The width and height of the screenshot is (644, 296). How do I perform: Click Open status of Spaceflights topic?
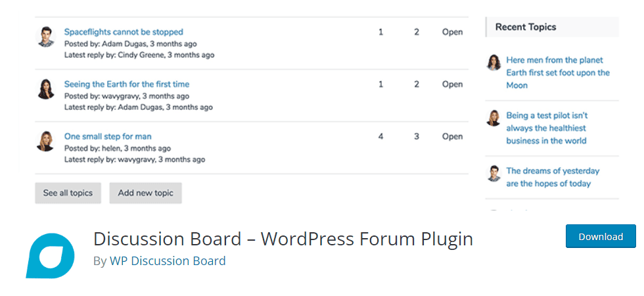coord(452,32)
